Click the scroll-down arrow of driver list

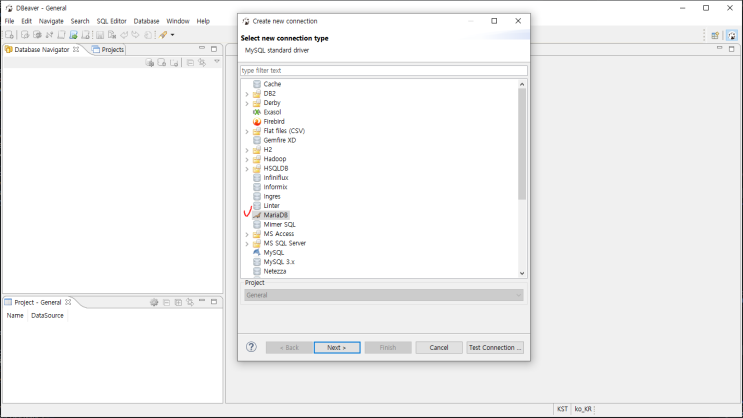(522, 273)
